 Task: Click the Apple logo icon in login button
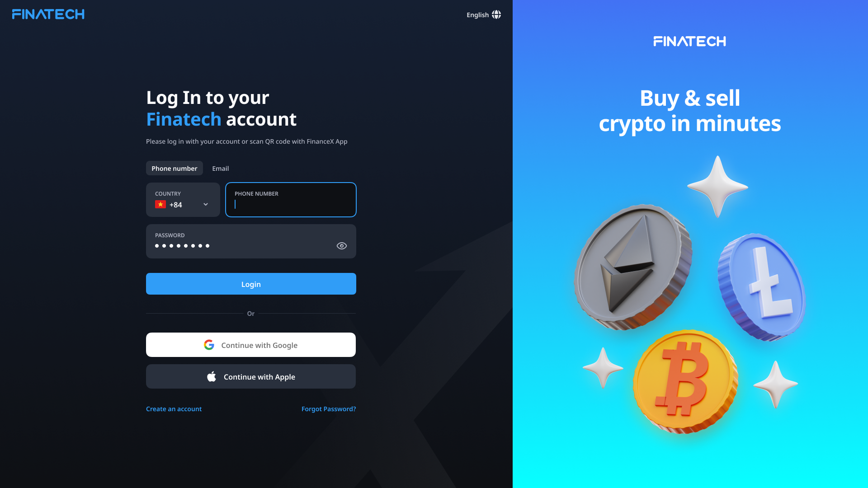(x=212, y=376)
